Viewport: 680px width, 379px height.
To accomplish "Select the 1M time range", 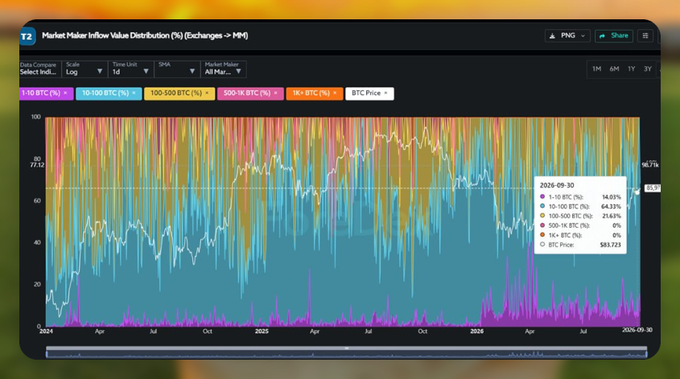I will click(x=597, y=69).
